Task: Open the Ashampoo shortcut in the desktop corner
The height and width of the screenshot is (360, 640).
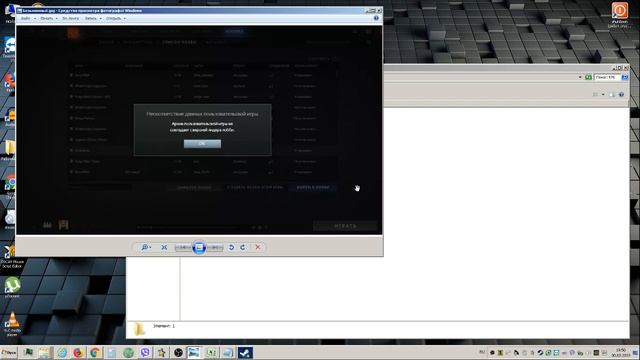Action: coord(619,14)
